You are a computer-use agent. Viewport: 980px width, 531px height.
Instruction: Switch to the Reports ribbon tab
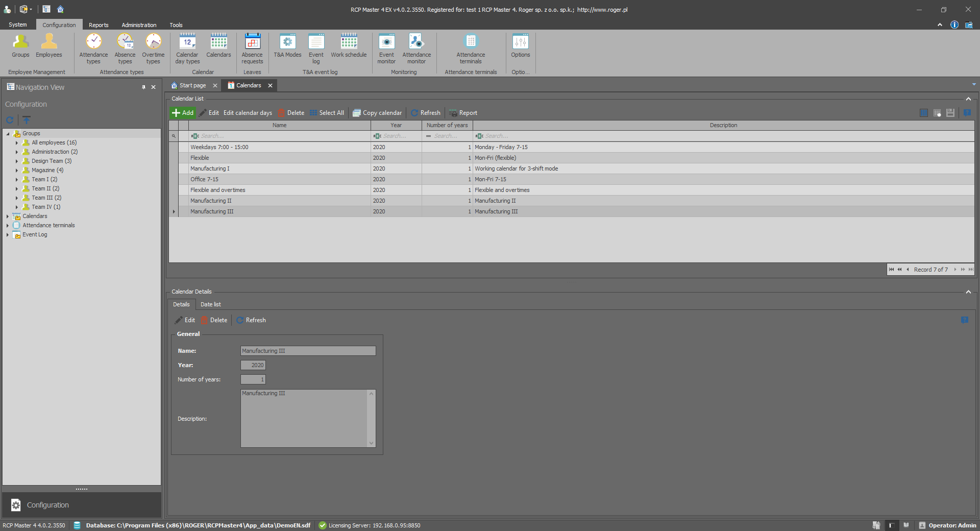99,25
